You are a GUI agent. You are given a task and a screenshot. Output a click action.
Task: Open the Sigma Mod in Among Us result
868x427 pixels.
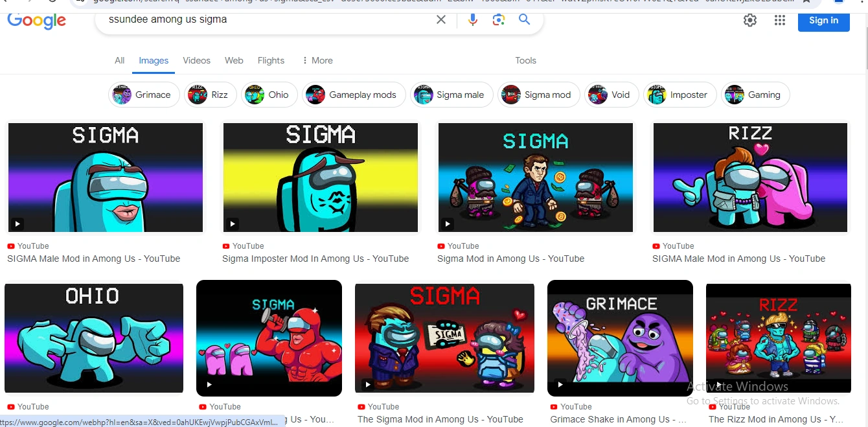pos(535,177)
